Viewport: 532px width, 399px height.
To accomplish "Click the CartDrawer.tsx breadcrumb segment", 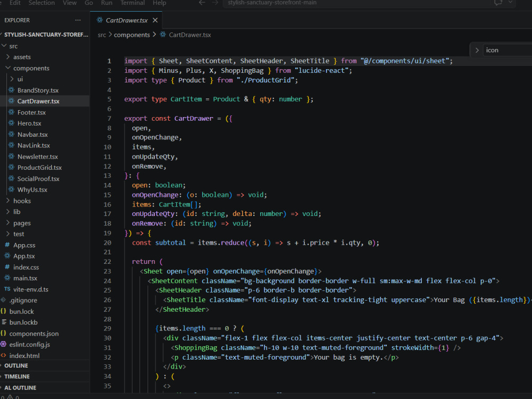I will (190, 35).
